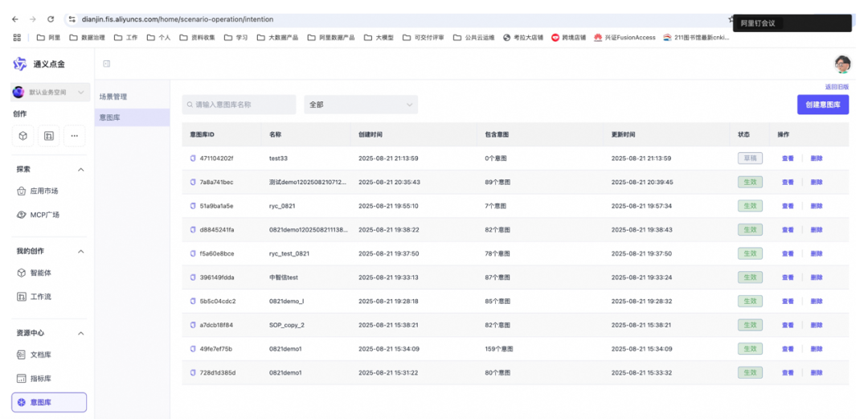The height and width of the screenshot is (419, 868).
Task: View the test33 intent library
Action: pos(788,158)
